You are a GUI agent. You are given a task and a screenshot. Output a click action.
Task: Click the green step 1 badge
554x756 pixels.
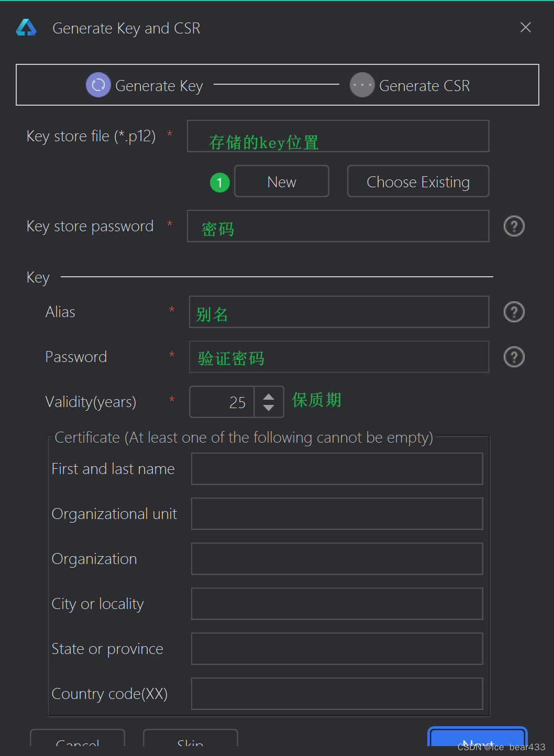[219, 182]
